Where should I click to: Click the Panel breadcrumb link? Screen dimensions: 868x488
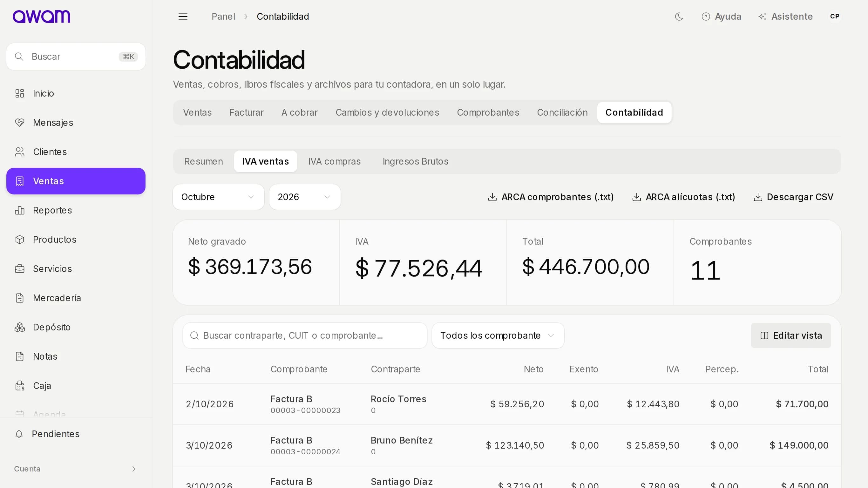point(223,17)
